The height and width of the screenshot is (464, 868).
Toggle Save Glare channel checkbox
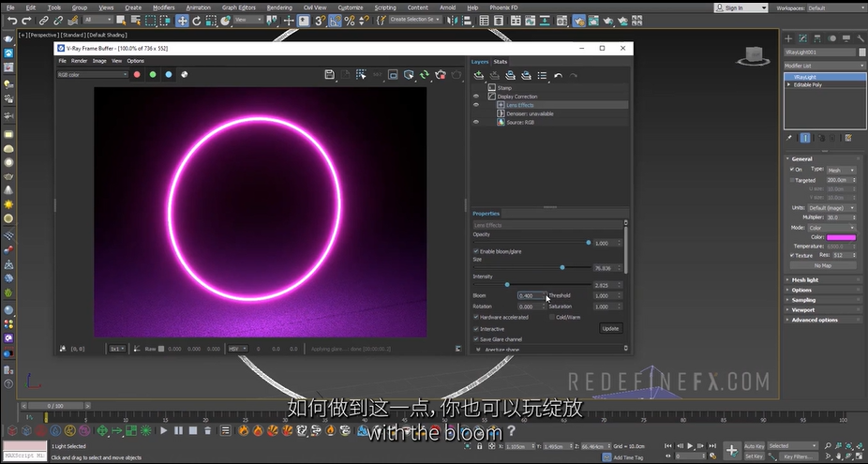pyautogui.click(x=476, y=339)
